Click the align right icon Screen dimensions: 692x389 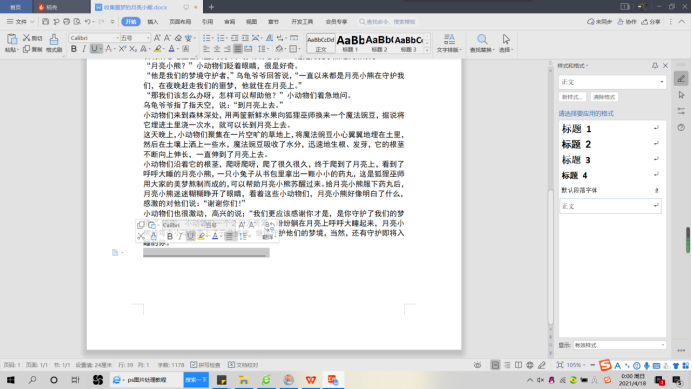coord(227,49)
